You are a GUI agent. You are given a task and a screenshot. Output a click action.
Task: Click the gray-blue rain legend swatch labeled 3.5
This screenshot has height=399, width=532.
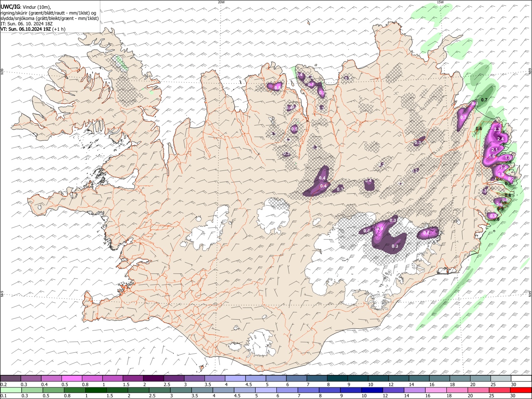[202, 390]
